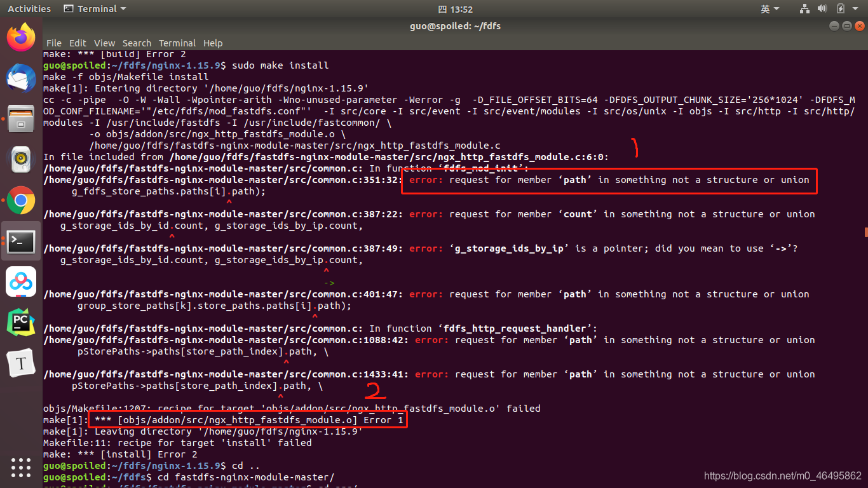Launch PyCharm from the dock
The width and height of the screenshot is (868, 488).
(x=21, y=323)
